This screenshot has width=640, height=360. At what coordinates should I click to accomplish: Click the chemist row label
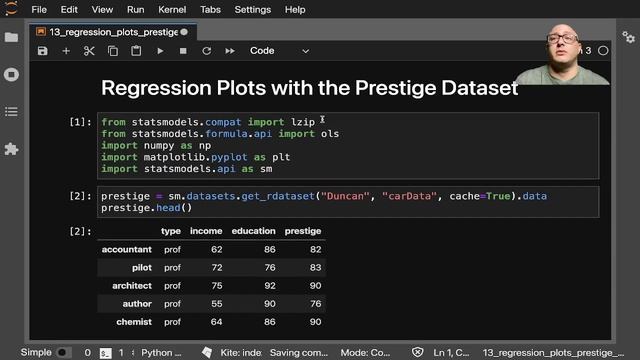(134, 322)
